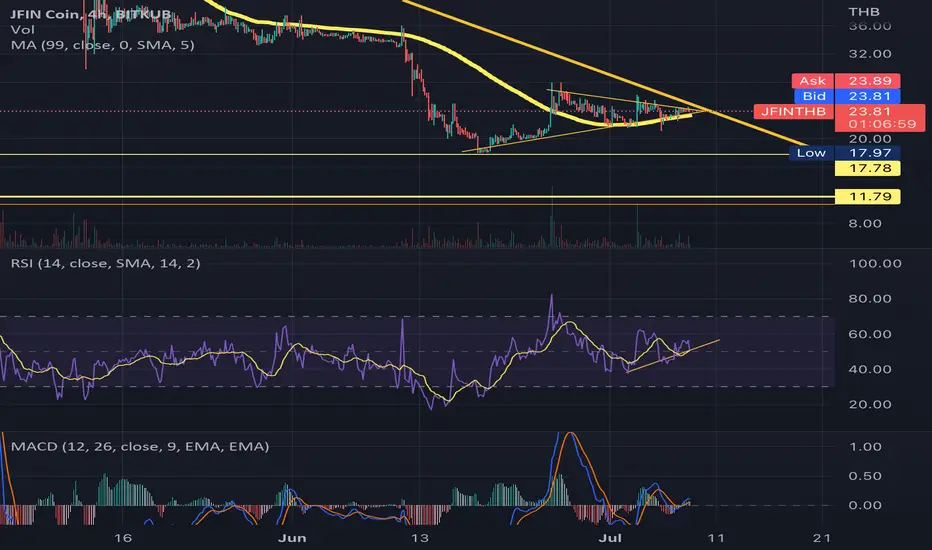932x550 pixels.
Task: Click the MACD 0.00 axis value
Action: click(865, 505)
